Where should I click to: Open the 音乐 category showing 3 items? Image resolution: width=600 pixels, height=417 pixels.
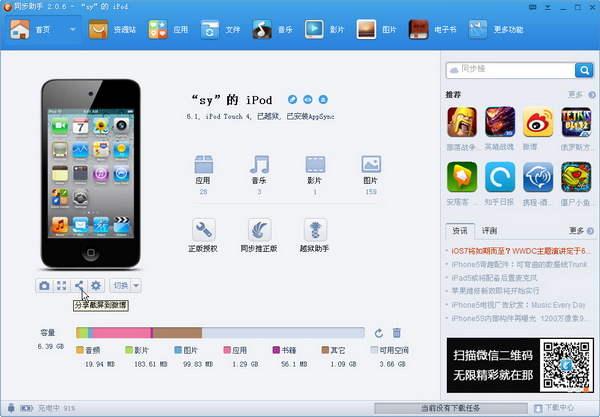pyautogui.click(x=259, y=175)
